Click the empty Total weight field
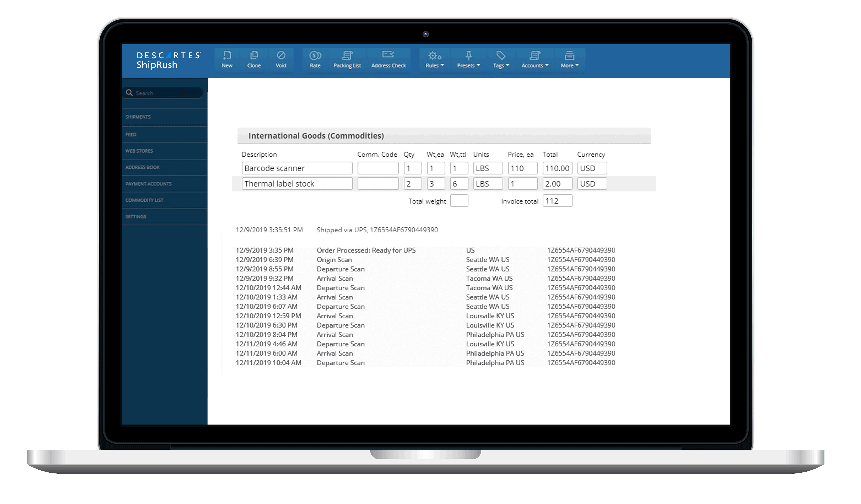861x504 pixels. click(x=459, y=200)
